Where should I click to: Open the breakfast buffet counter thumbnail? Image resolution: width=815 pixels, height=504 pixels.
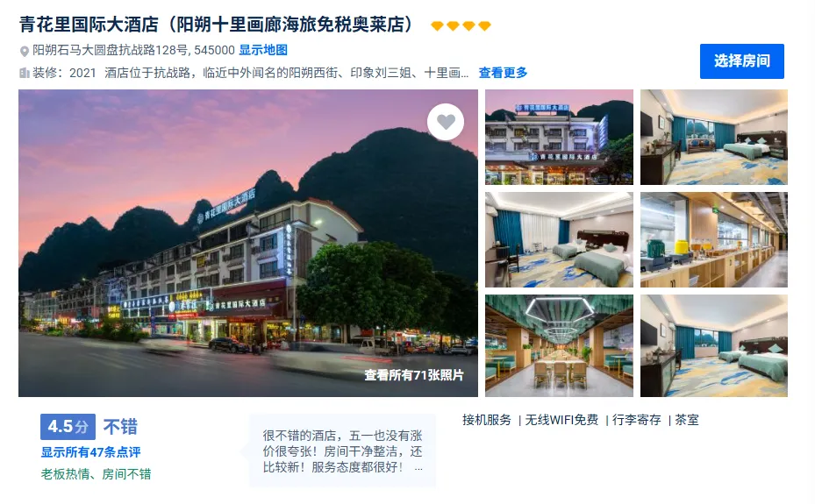[713, 240]
